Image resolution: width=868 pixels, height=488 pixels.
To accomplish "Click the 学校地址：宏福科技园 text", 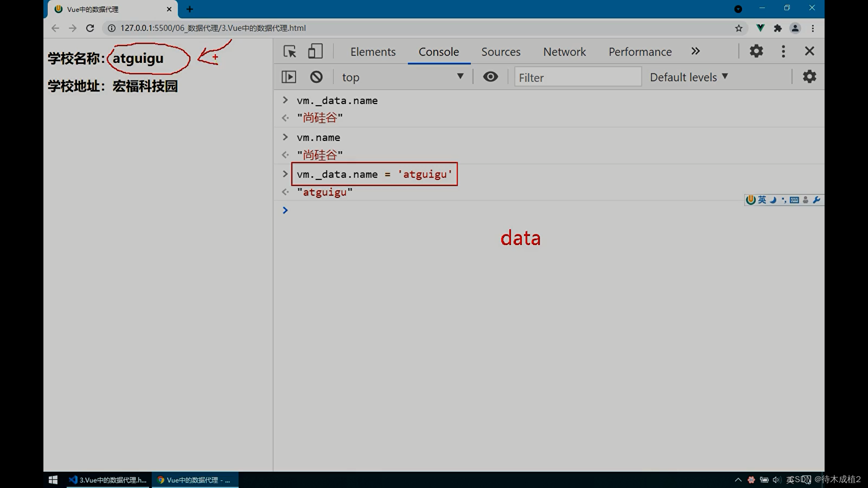I will [x=113, y=86].
